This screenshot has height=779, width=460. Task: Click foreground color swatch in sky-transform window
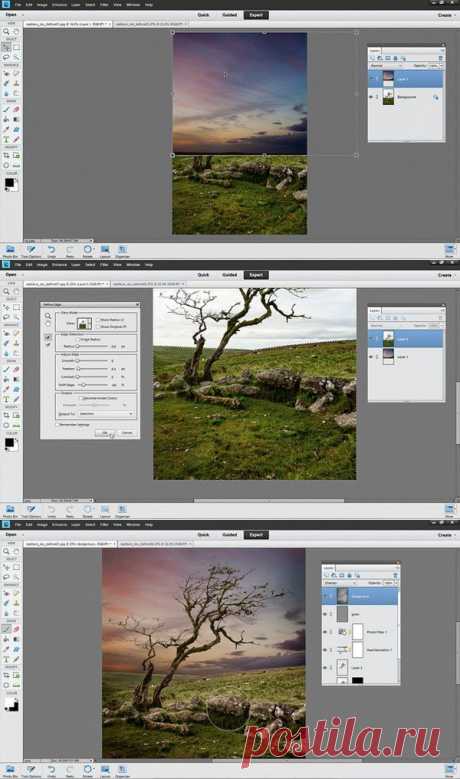(9, 183)
